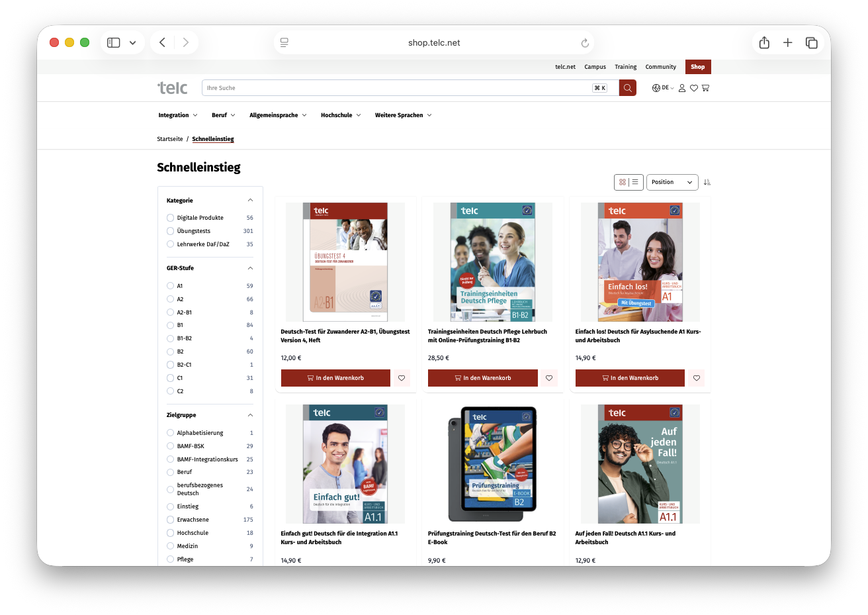Open Einfach gut! A1.1 cover image
Viewport: 868px width, 615px height.
[x=345, y=464]
